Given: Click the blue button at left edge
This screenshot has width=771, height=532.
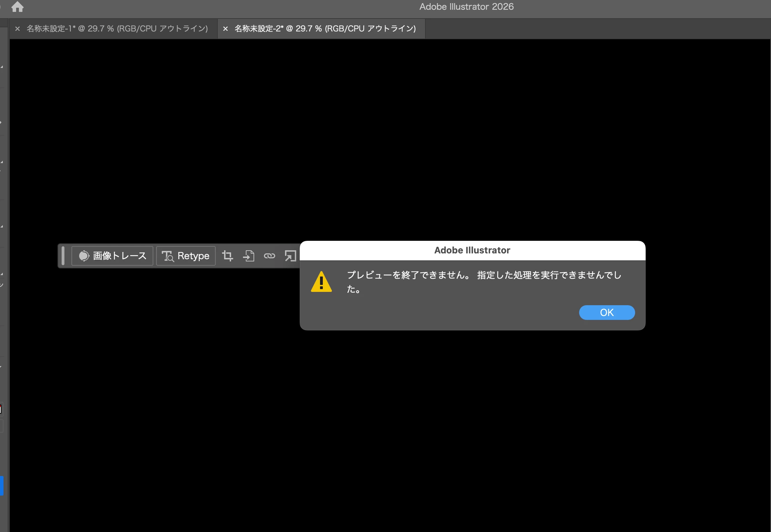Looking at the screenshot, I should pos(1,486).
